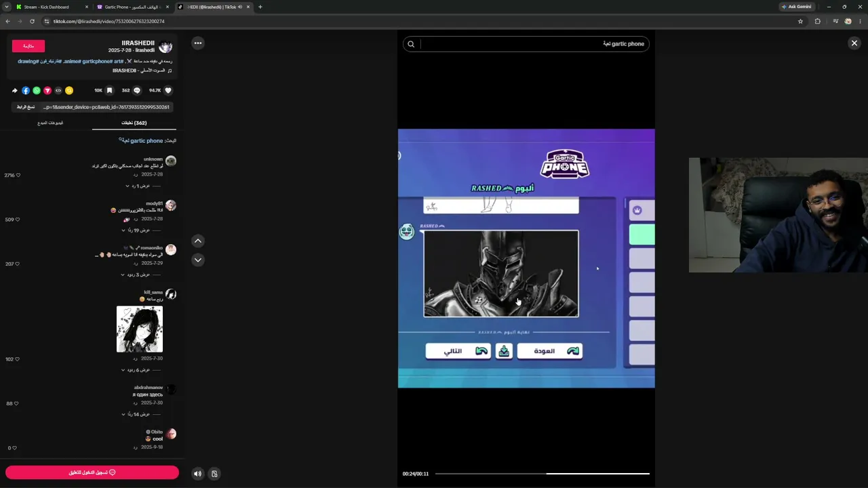Open the browser extensions puzzle icon
The height and width of the screenshot is (488, 868).
(817, 21)
